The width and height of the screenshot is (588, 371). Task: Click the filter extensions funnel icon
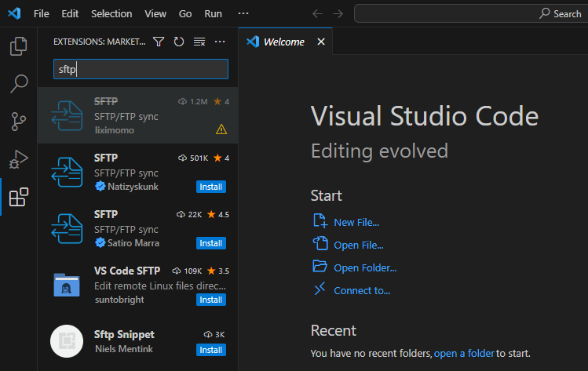click(x=159, y=42)
